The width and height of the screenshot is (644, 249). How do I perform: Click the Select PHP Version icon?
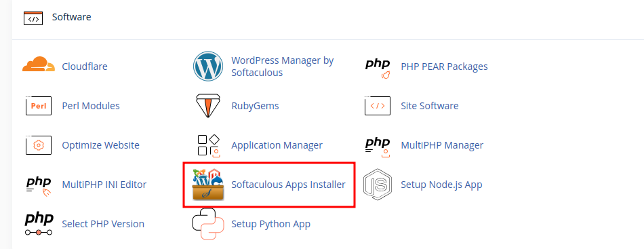click(39, 224)
